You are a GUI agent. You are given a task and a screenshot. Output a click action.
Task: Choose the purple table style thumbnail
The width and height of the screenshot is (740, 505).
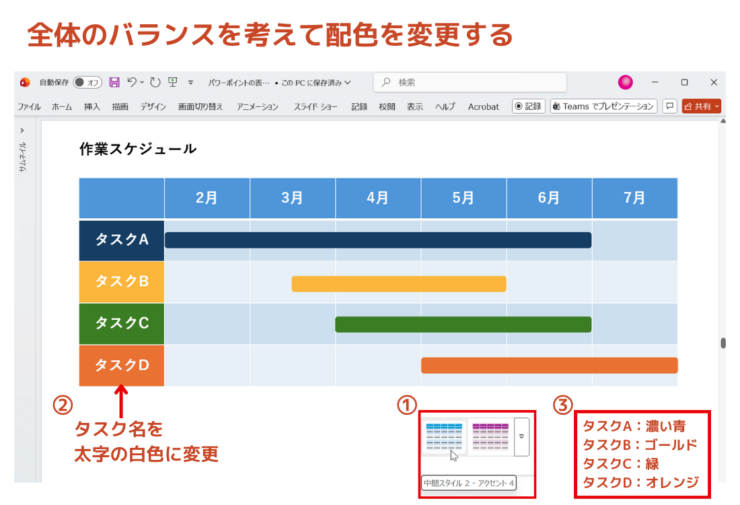point(490,436)
